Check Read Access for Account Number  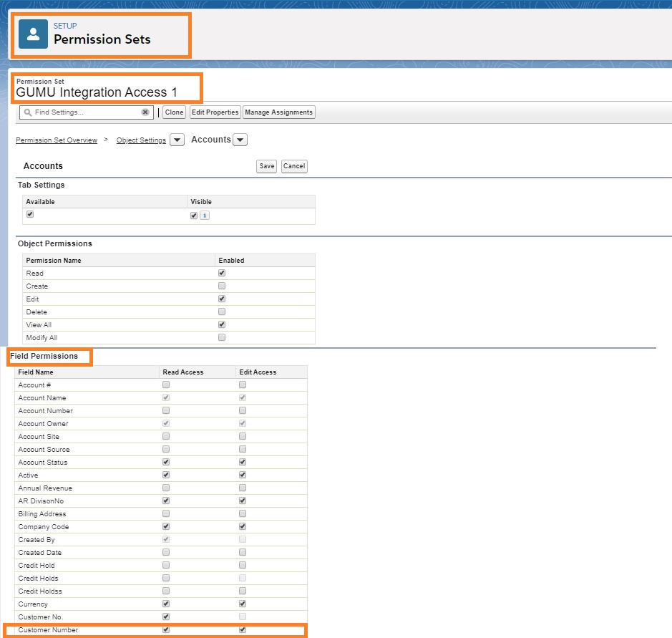pos(166,410)
